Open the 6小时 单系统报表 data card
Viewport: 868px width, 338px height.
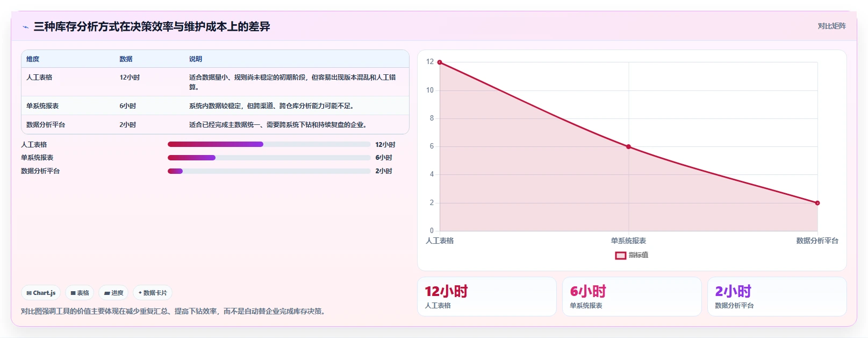coord(632,297)
